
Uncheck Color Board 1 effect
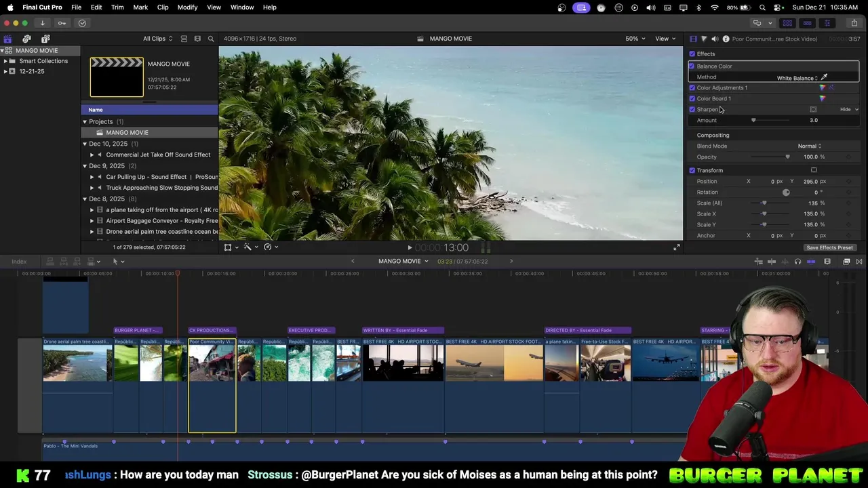pos(692,98)
